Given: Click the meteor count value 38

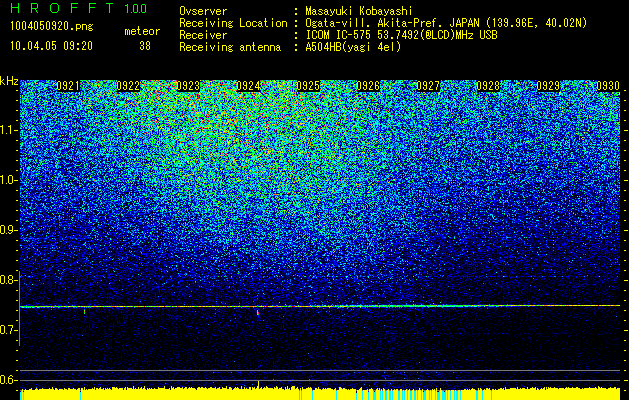Looking at the screenshot, I should (145, 46).
